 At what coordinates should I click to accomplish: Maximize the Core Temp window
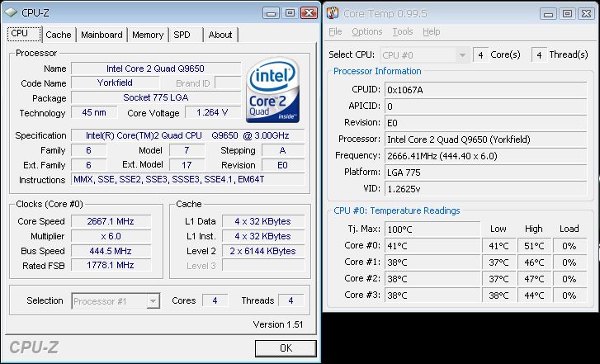tap(568, 14)
